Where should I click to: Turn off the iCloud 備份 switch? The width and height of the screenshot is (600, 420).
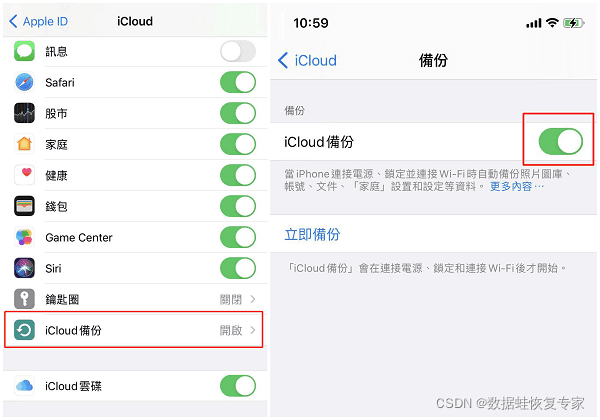(561, 142)
